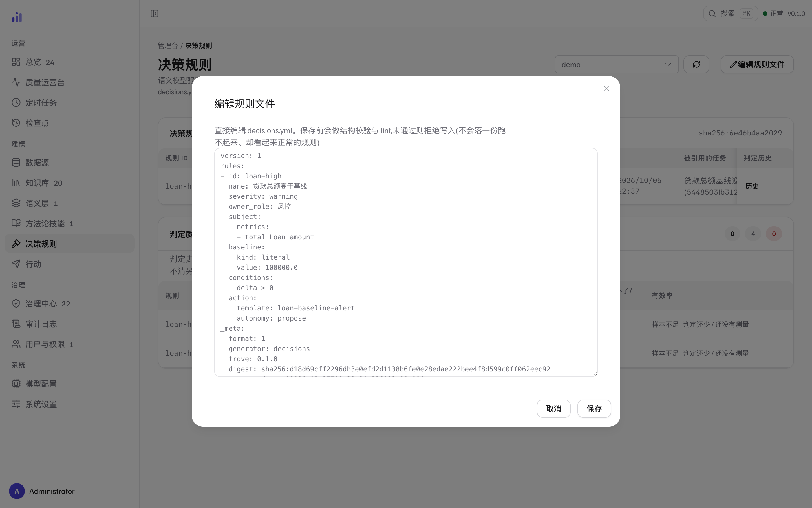Click the search magnifier icon
812x508 pixels.
[x=712, y=14]
